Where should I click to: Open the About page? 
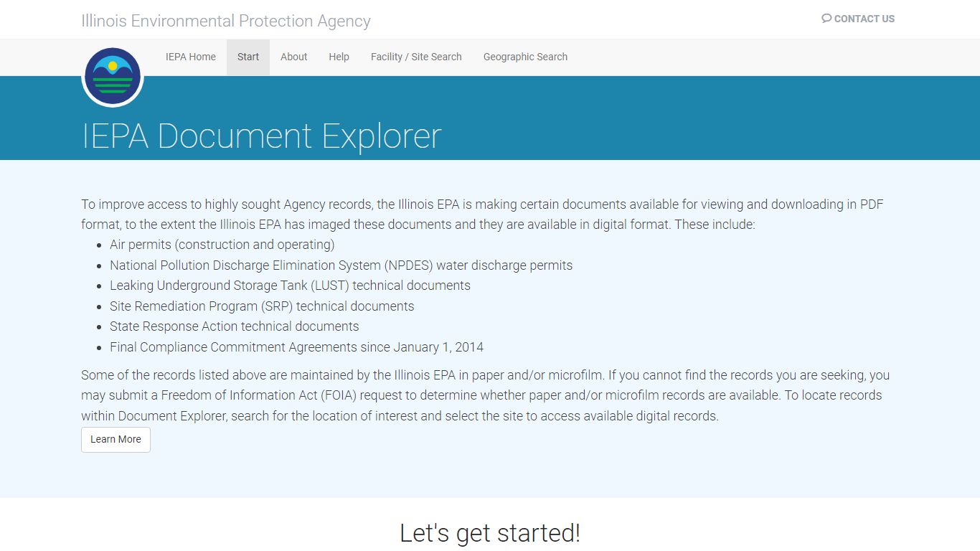click(294, 57)
